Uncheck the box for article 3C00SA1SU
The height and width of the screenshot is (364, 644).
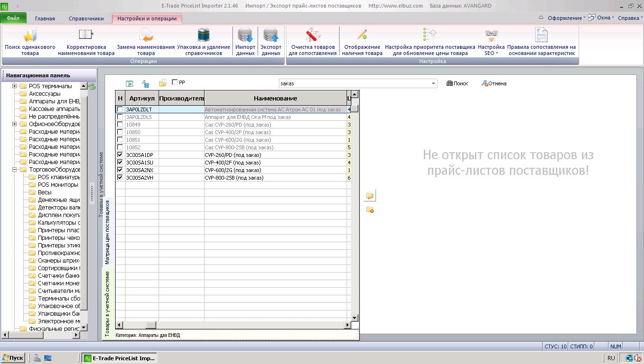120,163
